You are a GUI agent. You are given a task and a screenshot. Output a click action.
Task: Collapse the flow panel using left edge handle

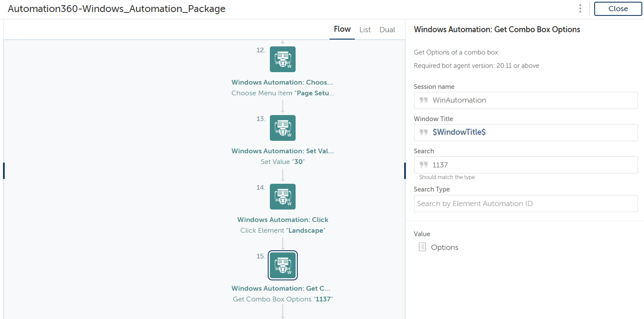(4, 170)
